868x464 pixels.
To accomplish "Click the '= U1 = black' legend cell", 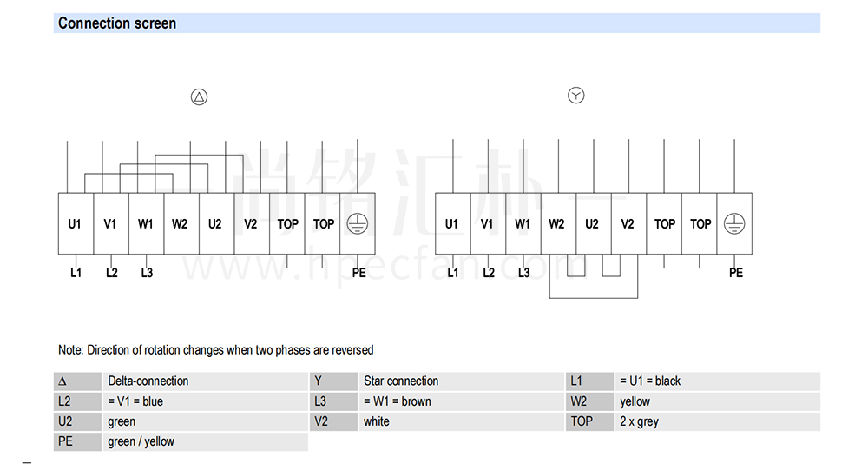I will 717,381.
